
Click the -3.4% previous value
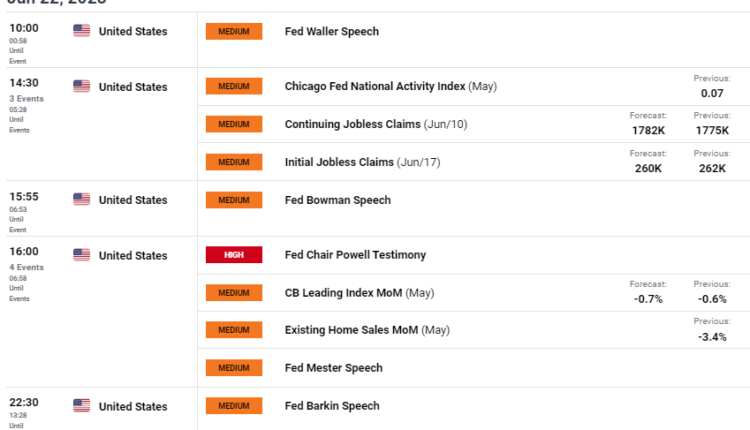point(712,337)
